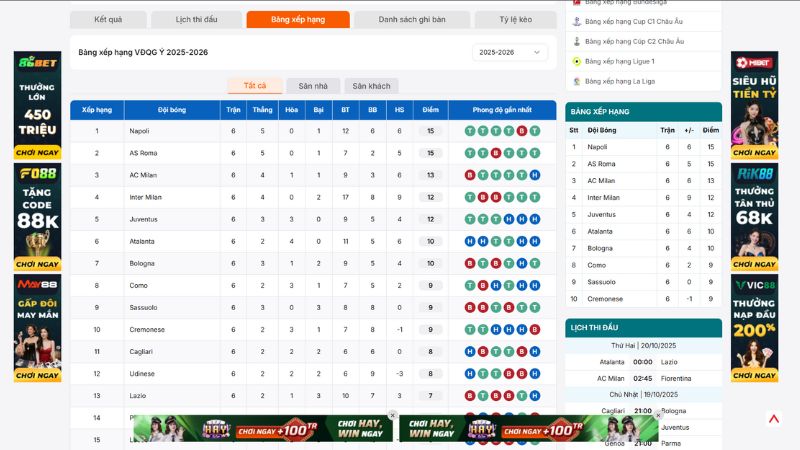The height and width of the screenshot is (450, 800).
Task: Click the Cup C1 Châu Âu trophy icon
Action: (576, 21)
